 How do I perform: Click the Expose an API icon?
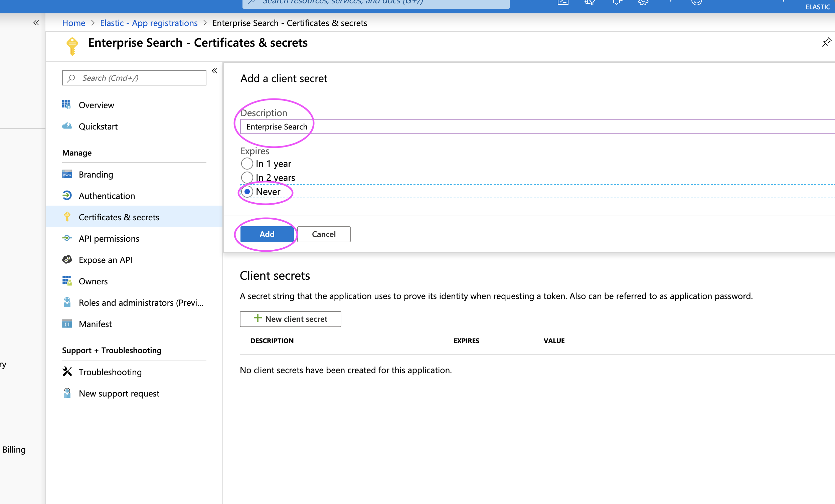pyautogui.click(x=67, y=259)
